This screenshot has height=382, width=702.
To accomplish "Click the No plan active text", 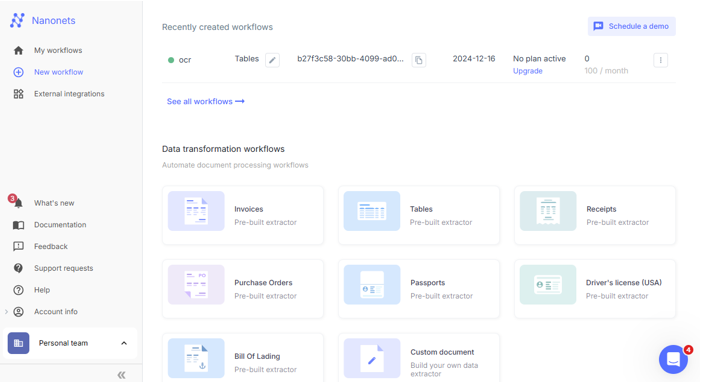I will click(539, 59).
